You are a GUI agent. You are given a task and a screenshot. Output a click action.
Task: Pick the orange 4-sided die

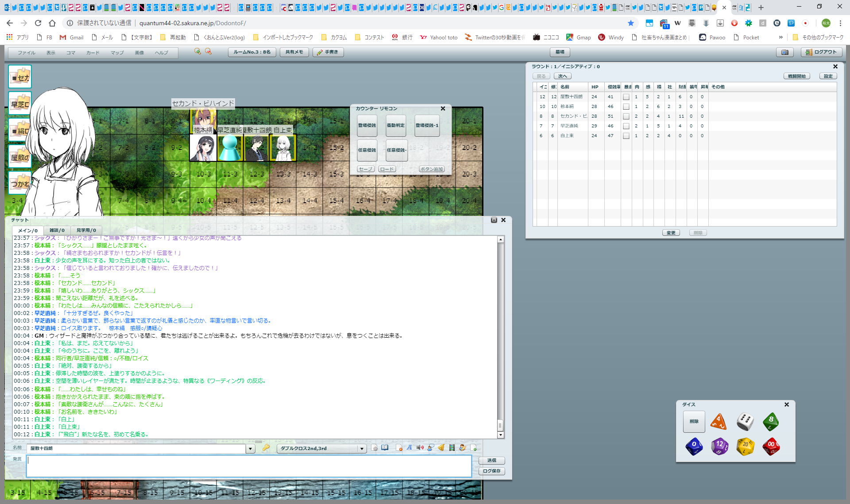pyautogui.click(x=719, y=421)
